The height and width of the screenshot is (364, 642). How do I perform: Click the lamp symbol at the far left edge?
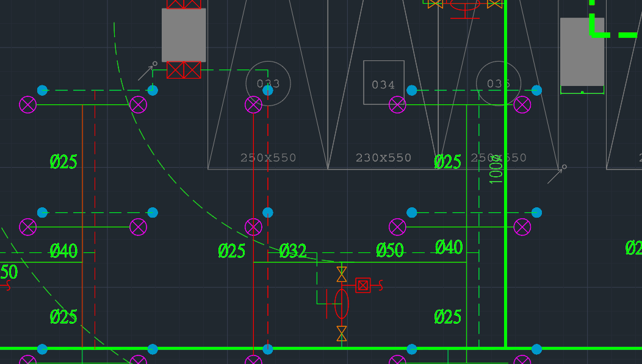coord(27,105)
